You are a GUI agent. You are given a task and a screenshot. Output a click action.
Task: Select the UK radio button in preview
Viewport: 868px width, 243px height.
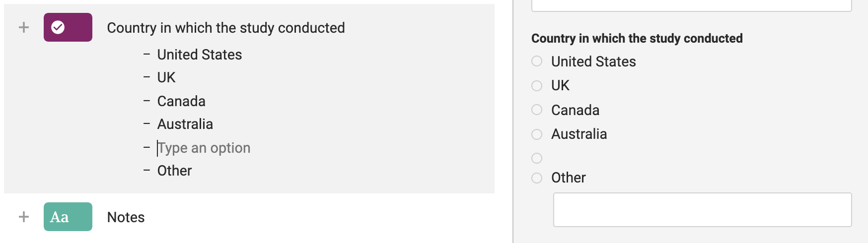pos(537,86)
